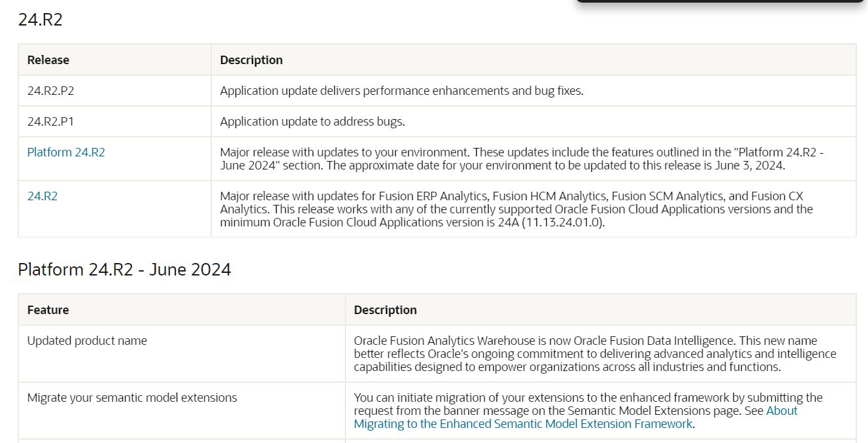Click the Feature column header
868x443 pixels.
click(x=48, y=310)
